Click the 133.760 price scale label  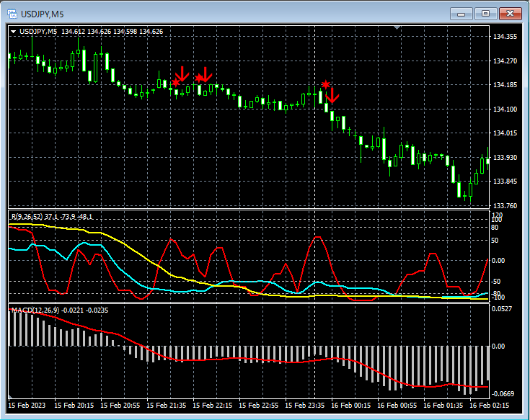(504, 206)
